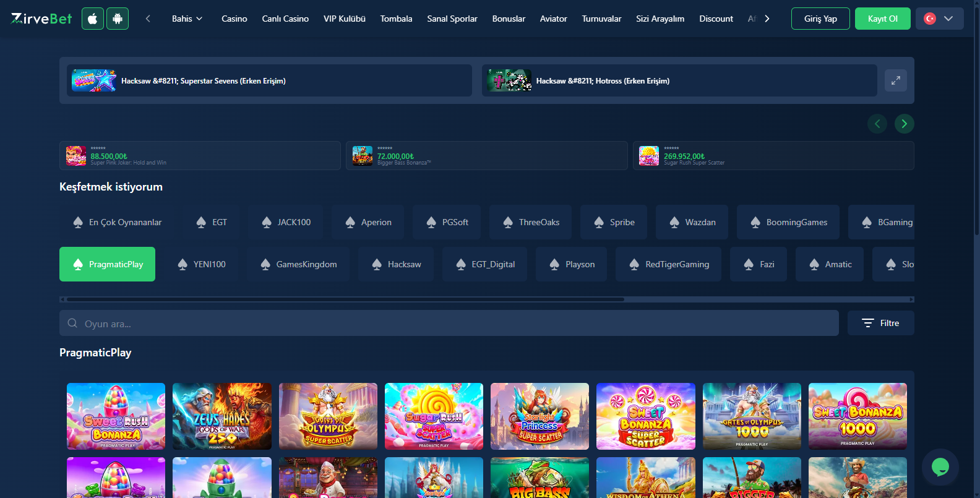Navigate to Tombala
The width and height of the screenshot is (980, 498).
point(396,19)
